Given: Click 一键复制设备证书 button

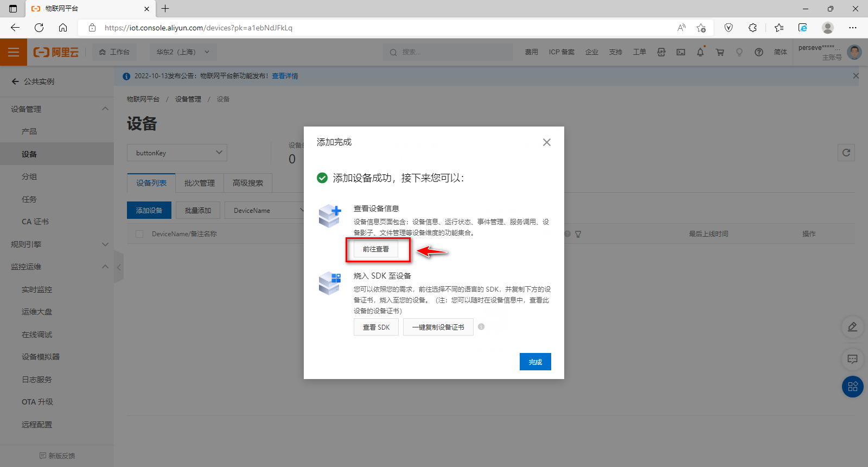Looking at the screenshot, I should click(438, 327).
